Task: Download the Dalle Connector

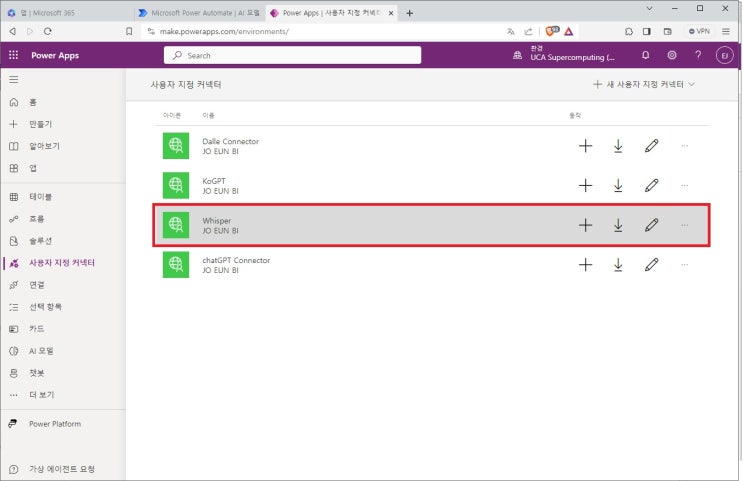Action: 618,146
